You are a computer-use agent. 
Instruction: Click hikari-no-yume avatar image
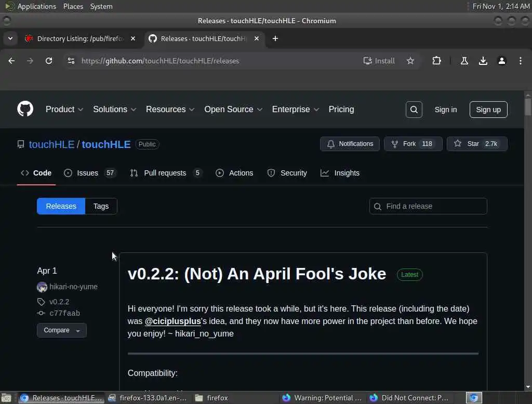(42, 287)
